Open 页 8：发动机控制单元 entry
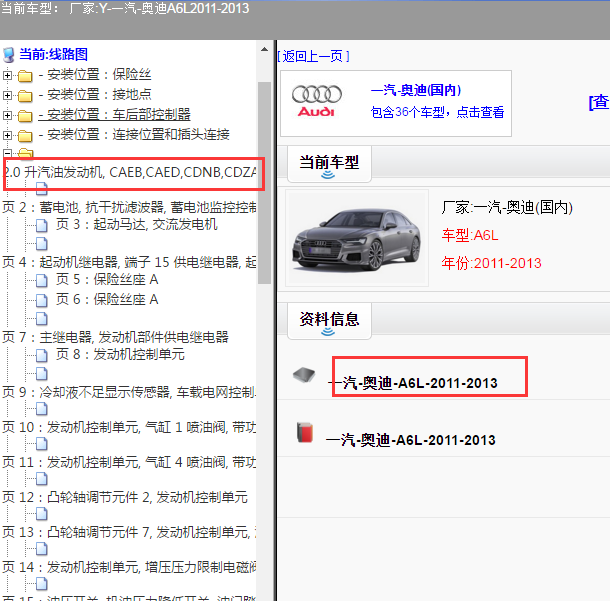 [120, 354]
